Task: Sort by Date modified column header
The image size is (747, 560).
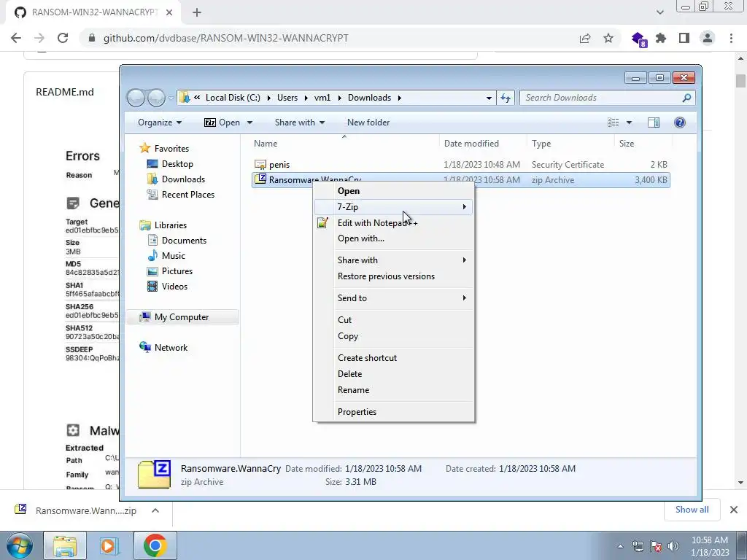Action: tap(471, 144)
